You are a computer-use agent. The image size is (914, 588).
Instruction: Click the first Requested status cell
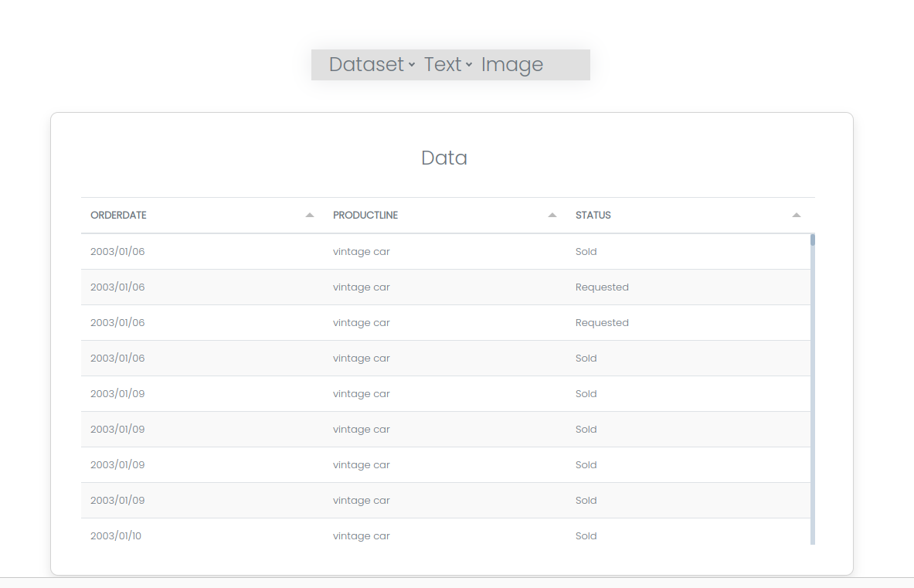point(602,287)
